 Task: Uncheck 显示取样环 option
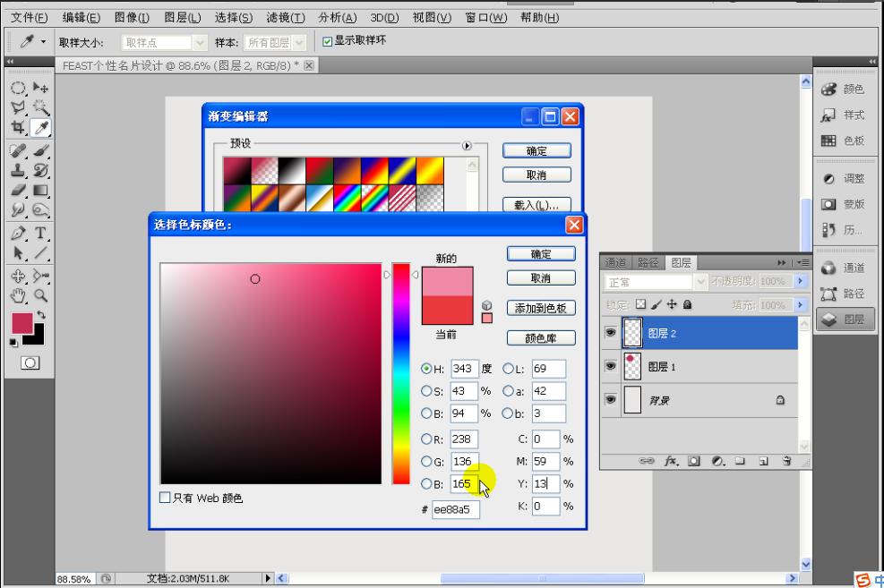[326, 41]
